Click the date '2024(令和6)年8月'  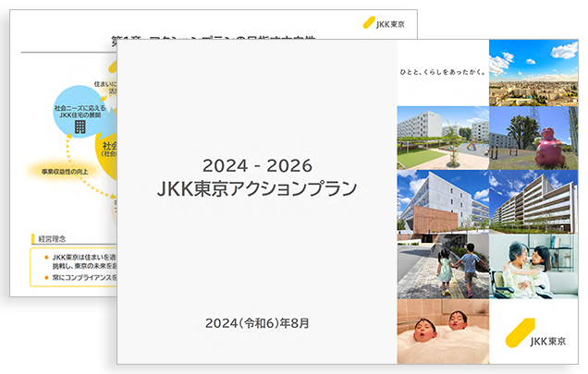[257, 323]
